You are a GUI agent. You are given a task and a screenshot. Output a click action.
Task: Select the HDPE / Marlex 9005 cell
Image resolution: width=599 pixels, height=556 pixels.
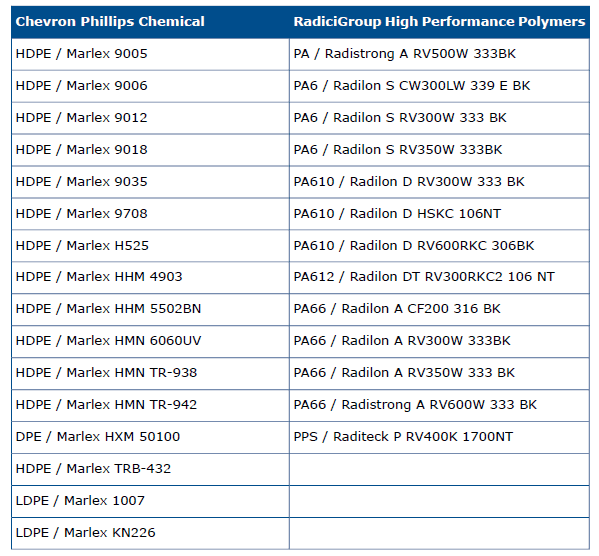[150, 54]
